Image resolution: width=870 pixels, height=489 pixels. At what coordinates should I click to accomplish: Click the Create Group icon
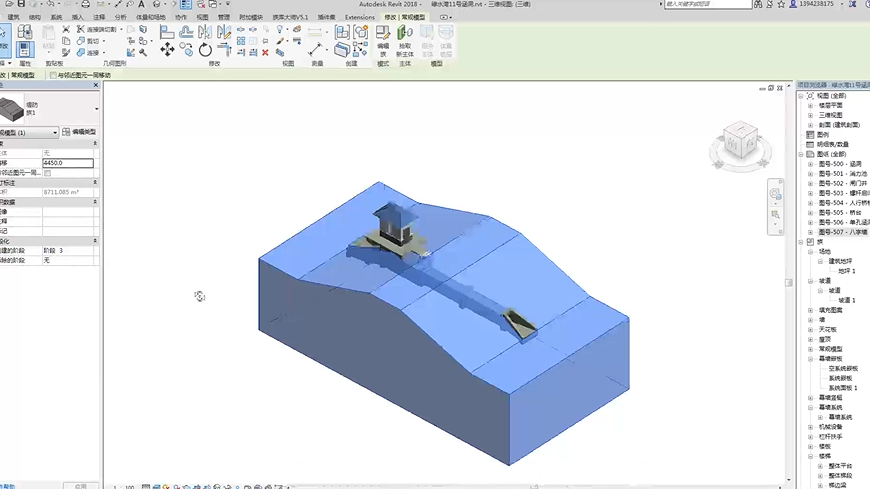click(361, 32)
